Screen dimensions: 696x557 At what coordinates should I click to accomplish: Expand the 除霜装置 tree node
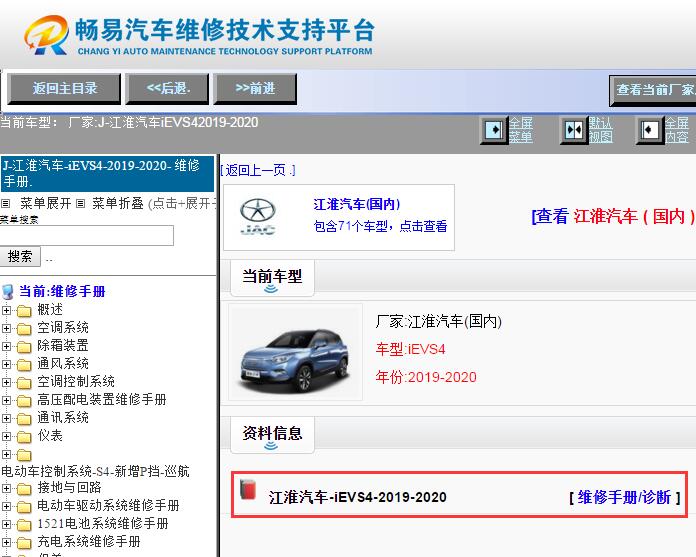pyautogui.click(x=6, y=346)
